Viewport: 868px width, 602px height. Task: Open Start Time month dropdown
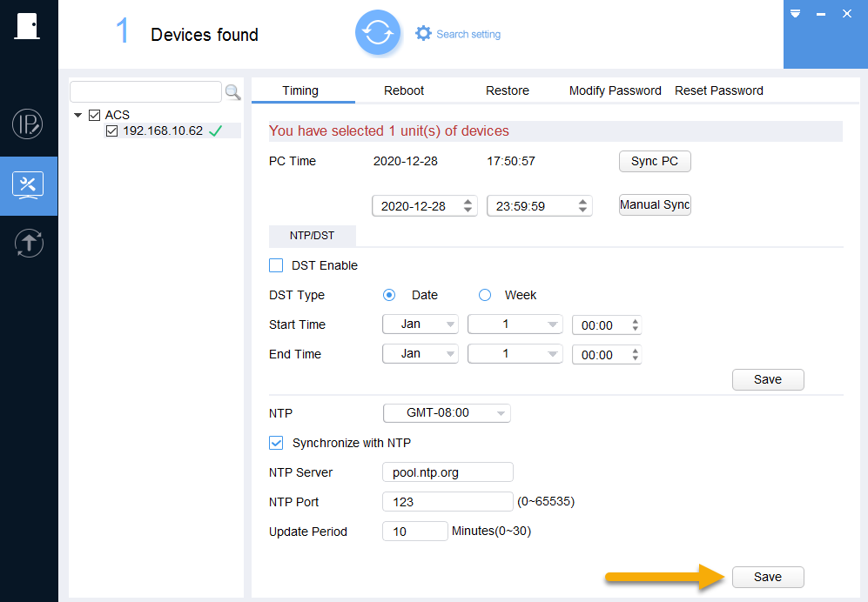pyautogui.click(x=421, y=324)
